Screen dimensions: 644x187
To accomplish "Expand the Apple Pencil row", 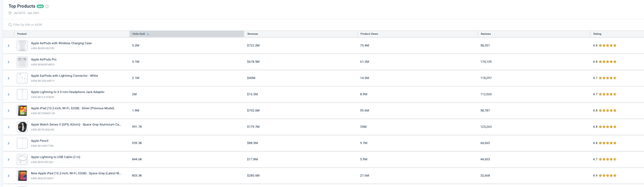I will (x=9, y=143).
